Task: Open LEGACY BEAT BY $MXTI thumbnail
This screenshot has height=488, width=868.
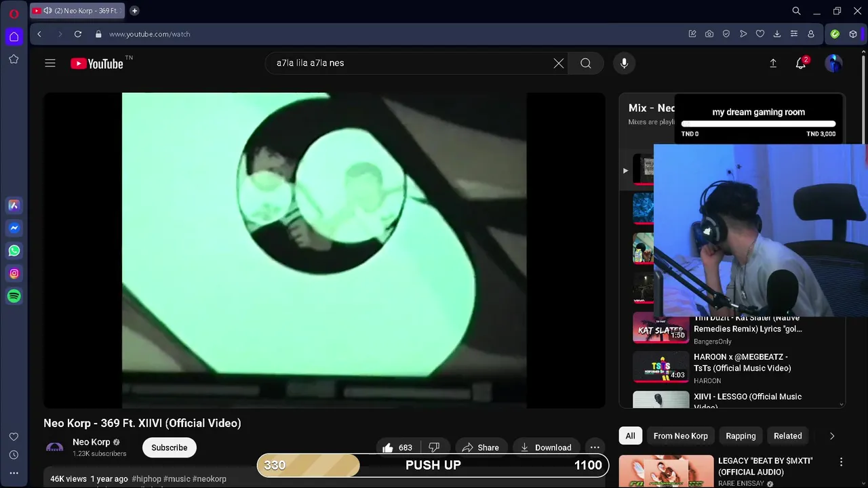Action: tap(666, 471)
